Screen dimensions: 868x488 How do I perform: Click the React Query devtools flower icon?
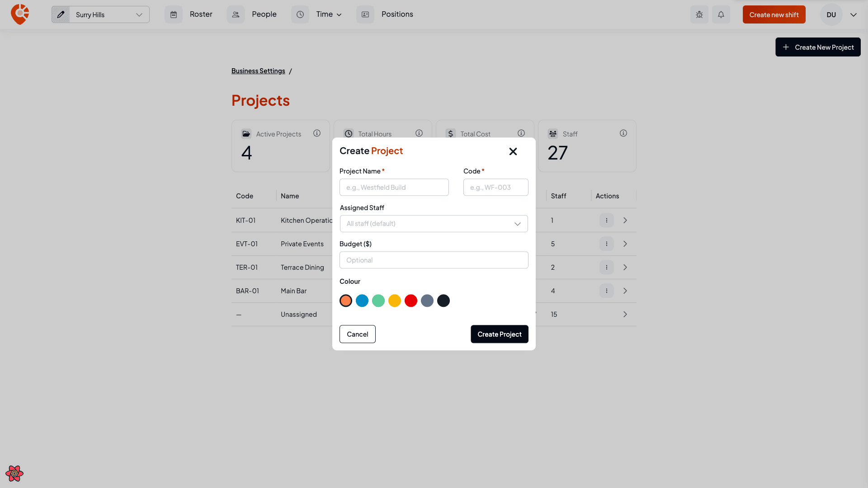pyautogui.click(x=14, y=474)
